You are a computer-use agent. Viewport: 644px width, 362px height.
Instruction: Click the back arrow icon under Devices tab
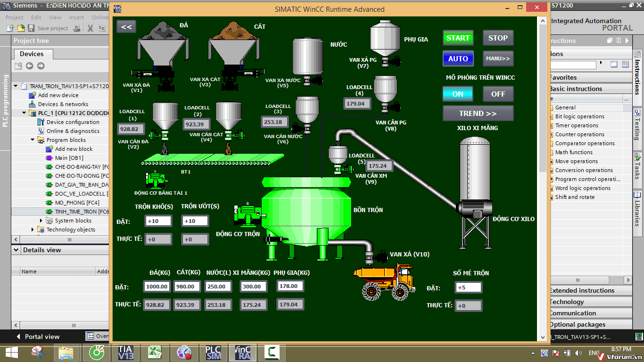pyautogui.click(x=29, y=66)
